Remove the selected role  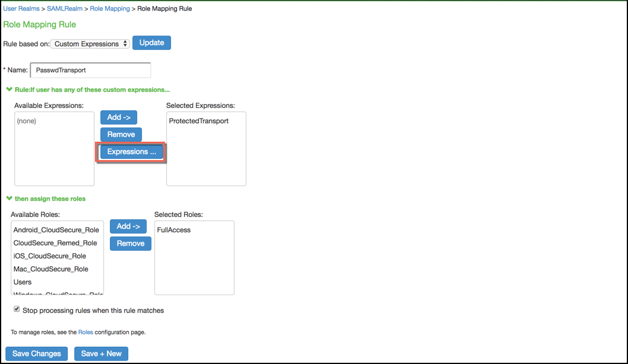pos(130,243)
